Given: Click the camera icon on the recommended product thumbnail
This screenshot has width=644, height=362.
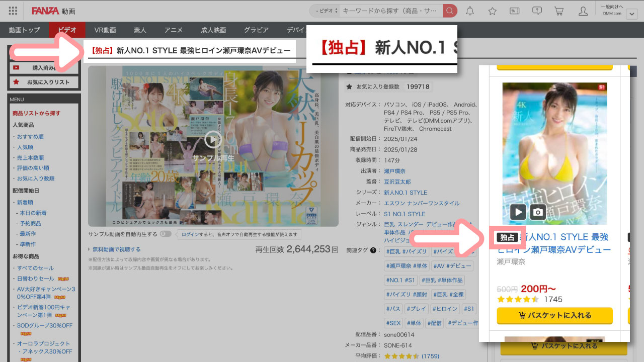Looking at the screenshot, I should (538, 212).
